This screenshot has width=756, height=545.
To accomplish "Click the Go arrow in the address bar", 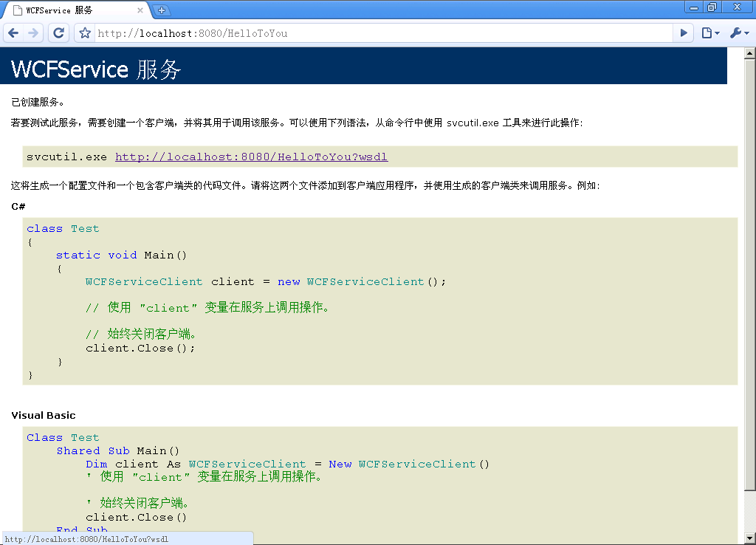I will [684, 33].
